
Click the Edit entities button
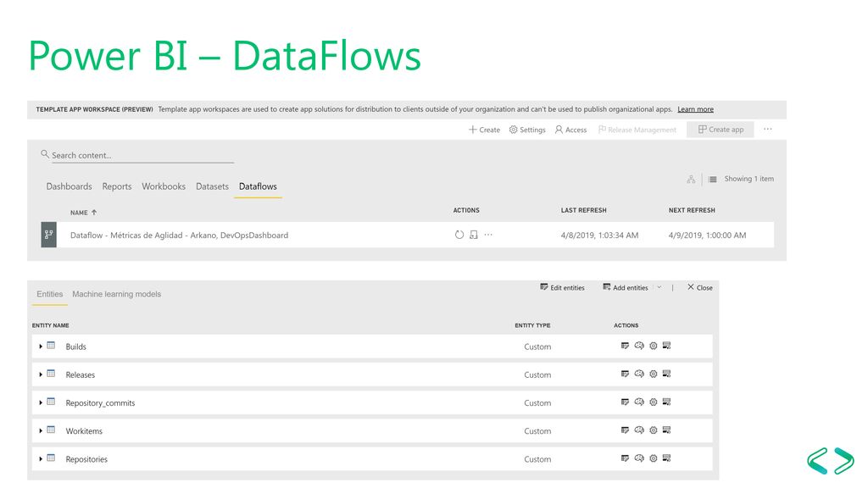point(563,288)
